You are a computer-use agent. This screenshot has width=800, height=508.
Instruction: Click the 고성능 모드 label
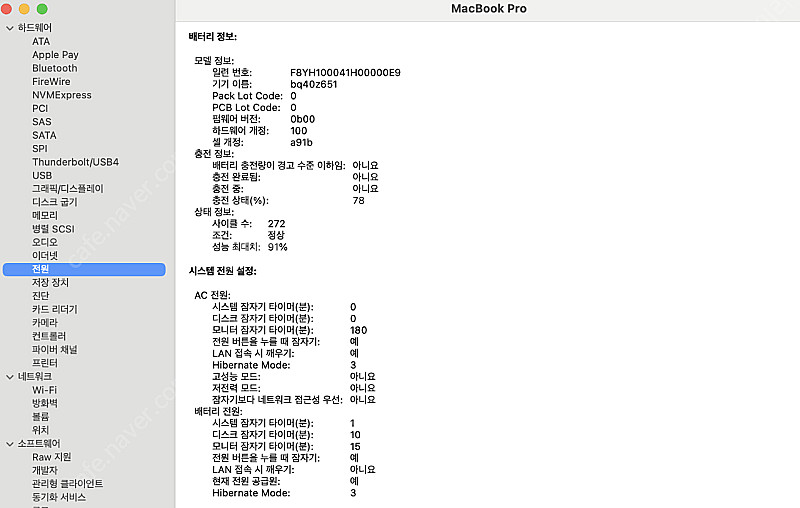point(236,376)
